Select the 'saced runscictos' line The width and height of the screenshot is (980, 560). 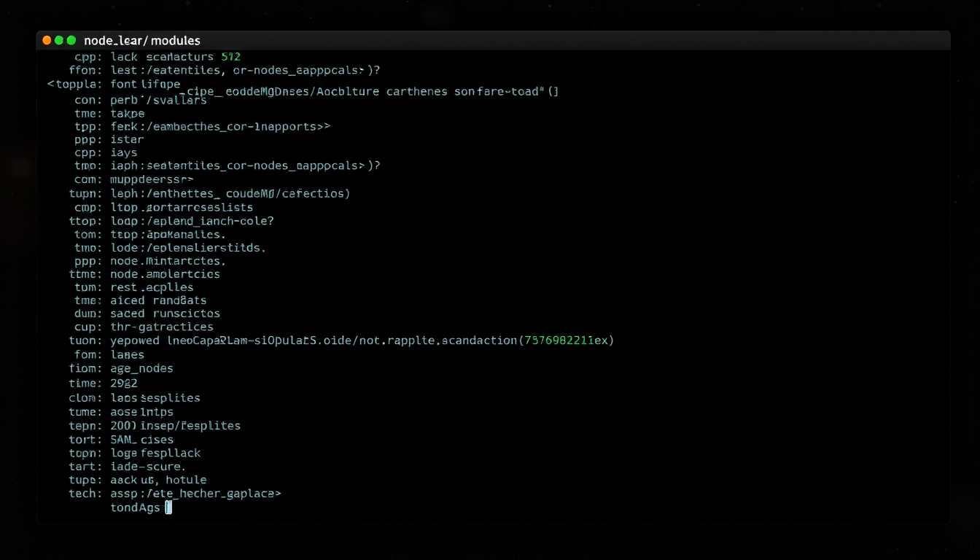165,314
